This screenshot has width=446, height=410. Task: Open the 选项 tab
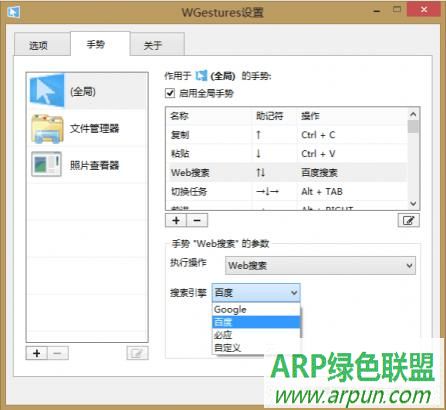coord(42,45)
